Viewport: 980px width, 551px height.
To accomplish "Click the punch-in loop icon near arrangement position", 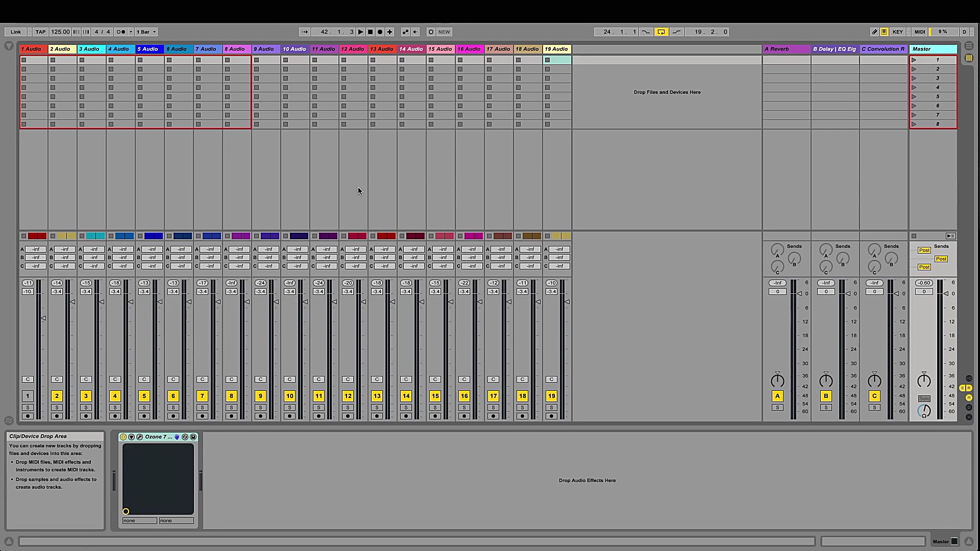I will [646, 32].
